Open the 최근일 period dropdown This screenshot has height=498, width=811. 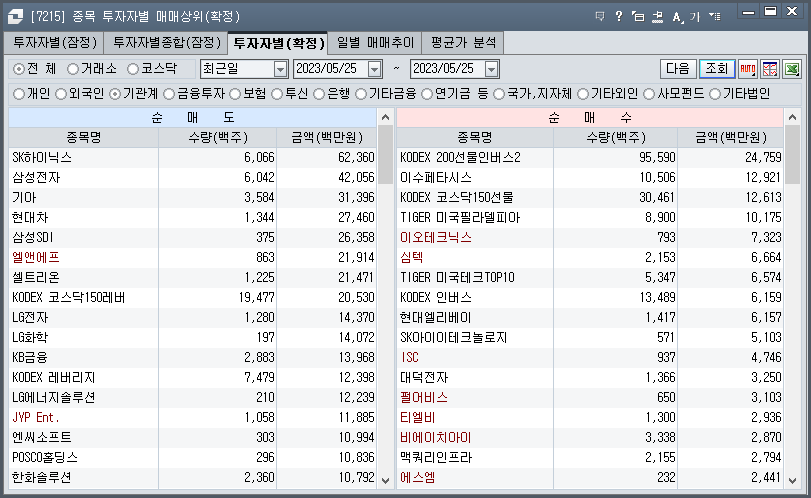[x=280, y=69]
